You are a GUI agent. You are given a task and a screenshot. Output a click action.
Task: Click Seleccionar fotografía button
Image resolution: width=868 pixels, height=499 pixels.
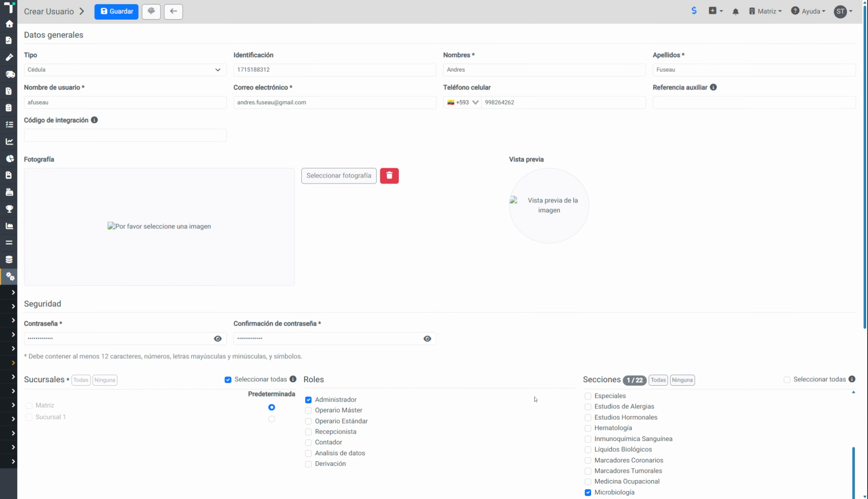pyautogui.click(x=339, y=176)
